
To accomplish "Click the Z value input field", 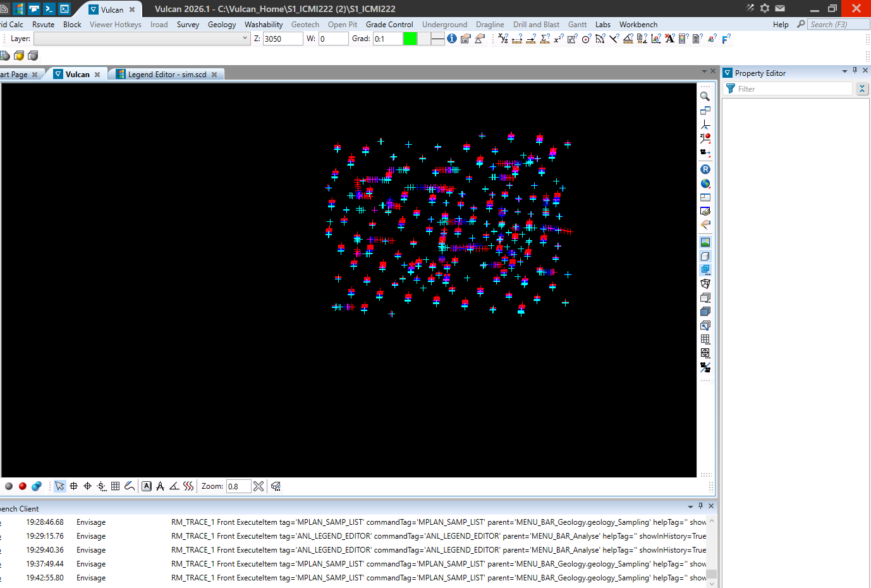I will (283, 39).
